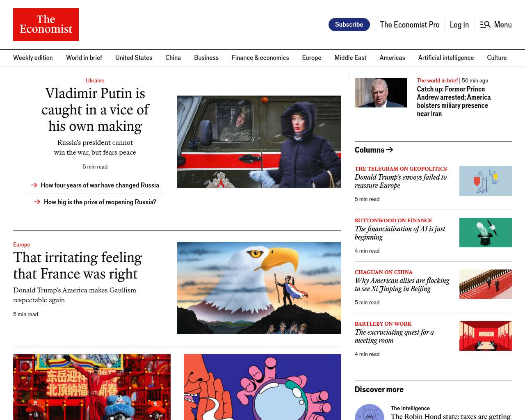The image size is (525, 420).
Task: Click the Europe label above France article
Action: pos(22,244)
